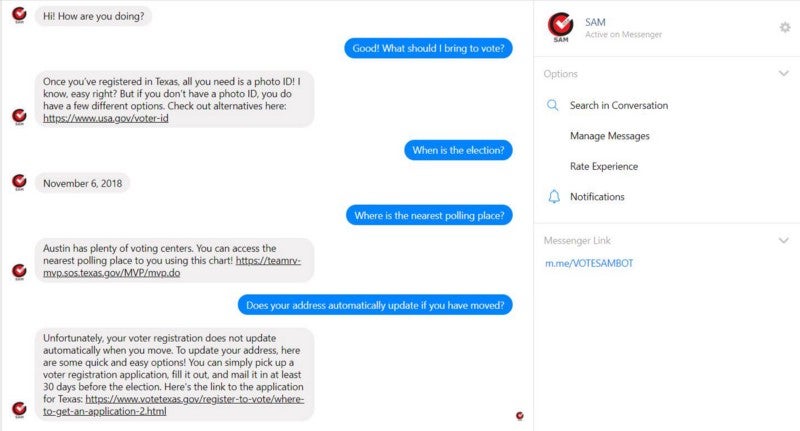
Task: Click the SAM name in the sidebar header
Action: click(x=595, y=22)
